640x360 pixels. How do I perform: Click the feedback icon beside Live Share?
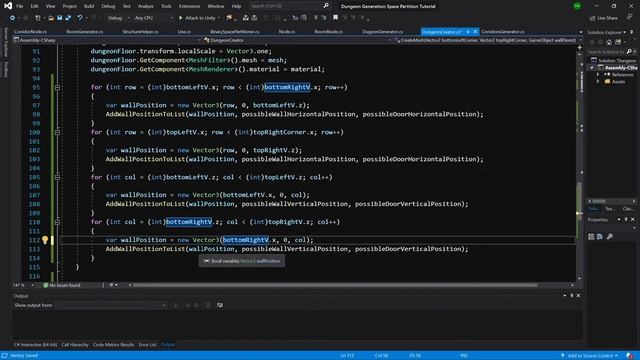(x=629, y=18)
